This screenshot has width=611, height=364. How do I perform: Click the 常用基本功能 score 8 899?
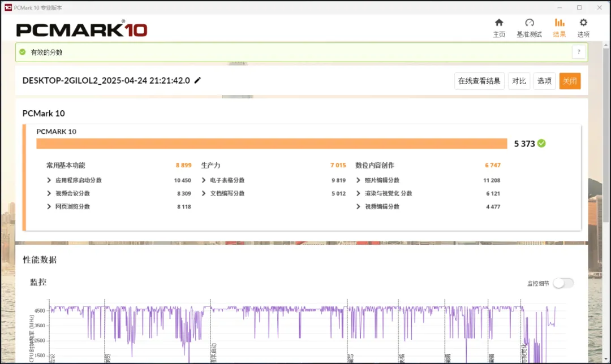(x=183, y=165)
